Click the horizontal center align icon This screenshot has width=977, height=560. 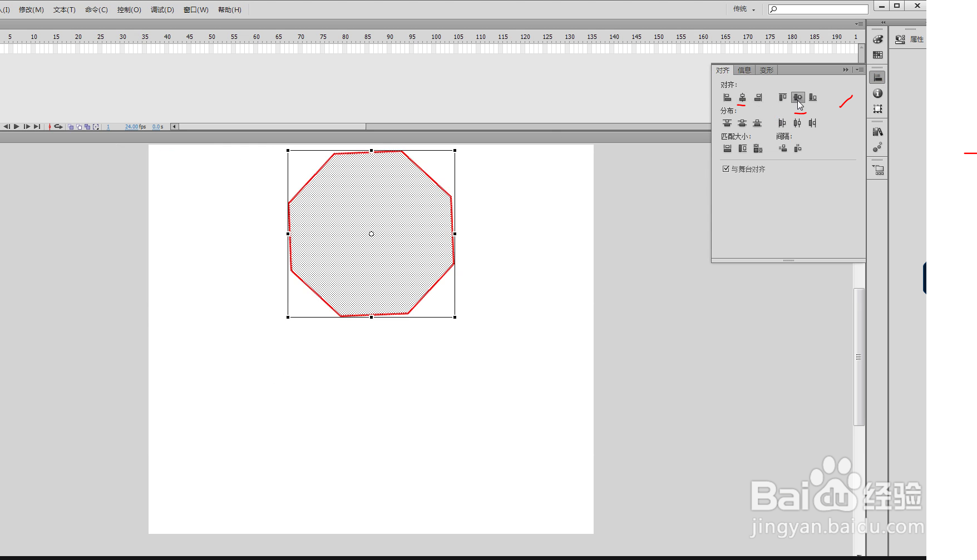(742, 98)
